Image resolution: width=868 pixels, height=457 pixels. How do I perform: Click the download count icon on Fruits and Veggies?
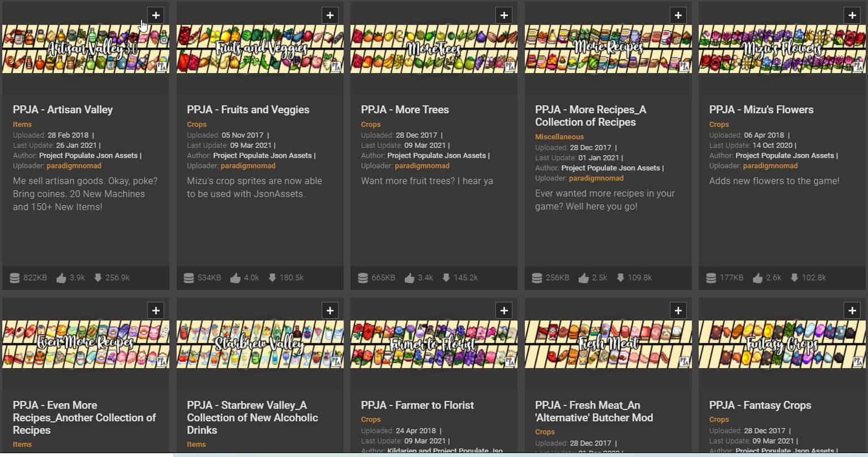272,278
